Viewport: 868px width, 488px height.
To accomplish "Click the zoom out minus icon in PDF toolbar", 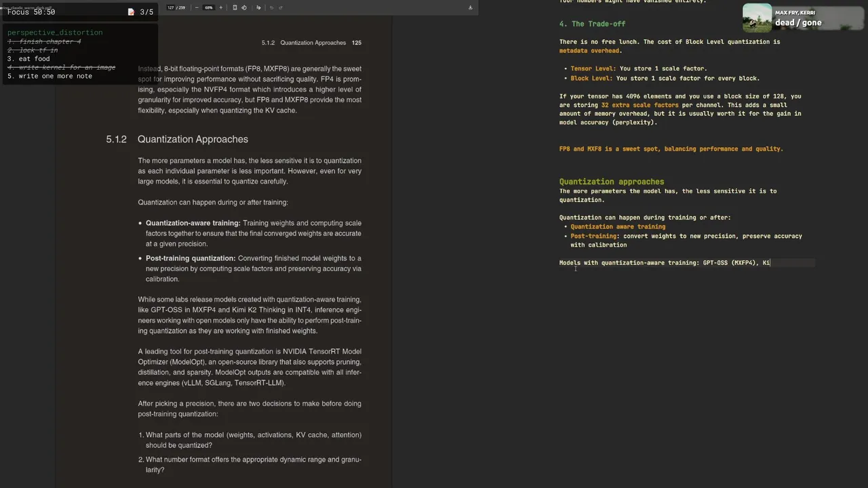I will 197,7.
